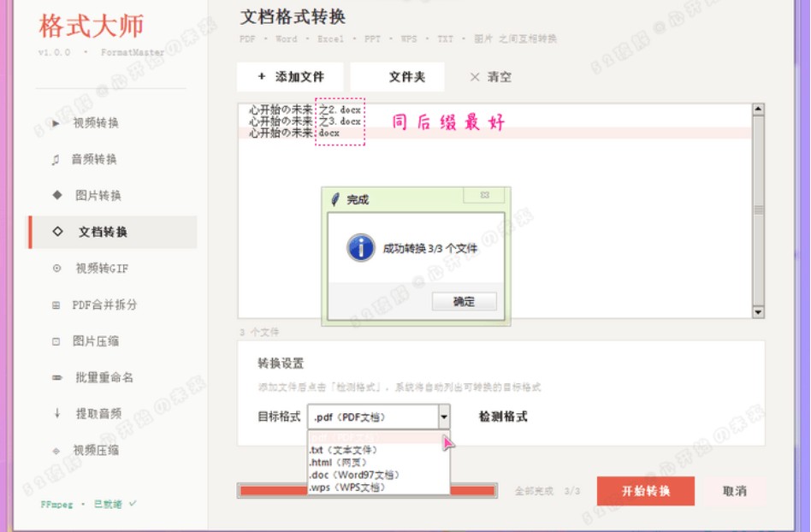This screenshot has height=532, width=811.
Task: Click the blue info icon in dialog
Action: [x=360, y=248]
